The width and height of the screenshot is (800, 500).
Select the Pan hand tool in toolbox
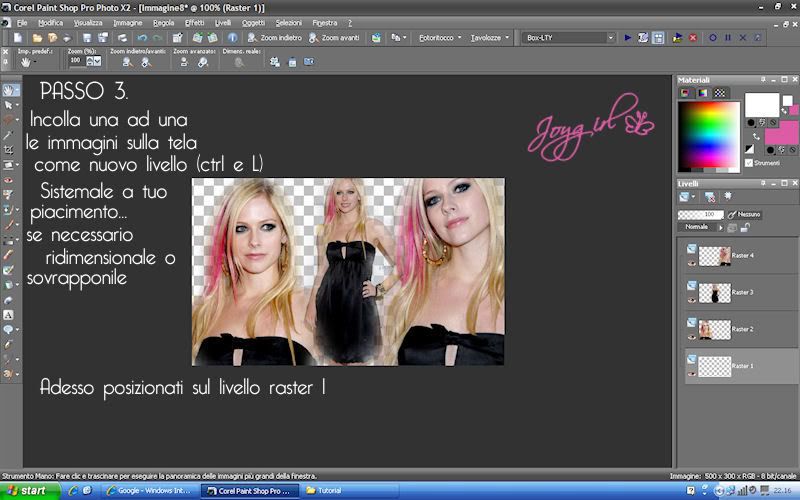point(9,90)
